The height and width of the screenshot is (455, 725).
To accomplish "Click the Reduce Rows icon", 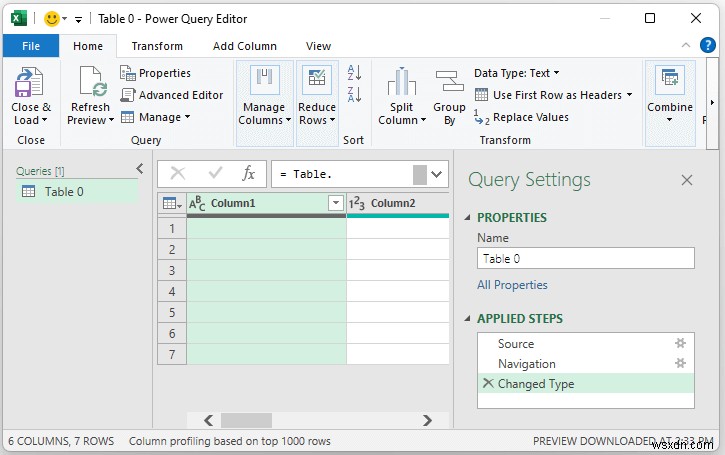I will pos(317,80).
